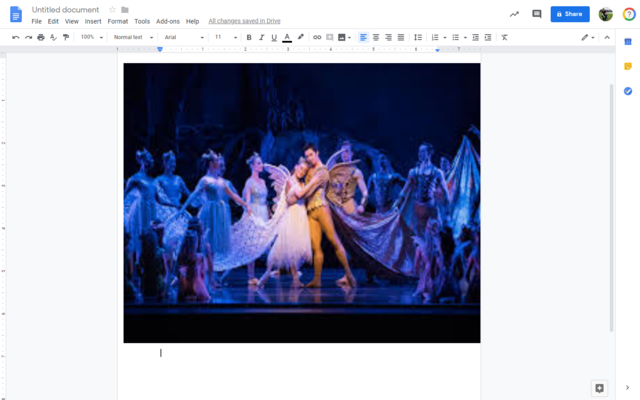The height and width of the screenshot is (400, 640).
Task: Apply bulleted list
Action: point(456,37)
